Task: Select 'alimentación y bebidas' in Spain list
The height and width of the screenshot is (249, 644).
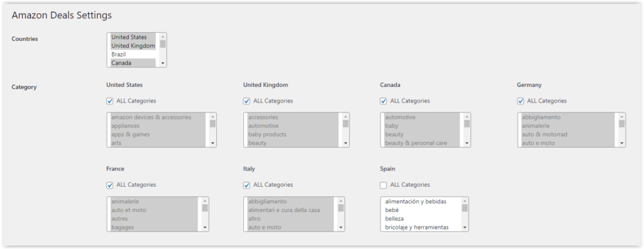Action: click(x=421, y=201)
